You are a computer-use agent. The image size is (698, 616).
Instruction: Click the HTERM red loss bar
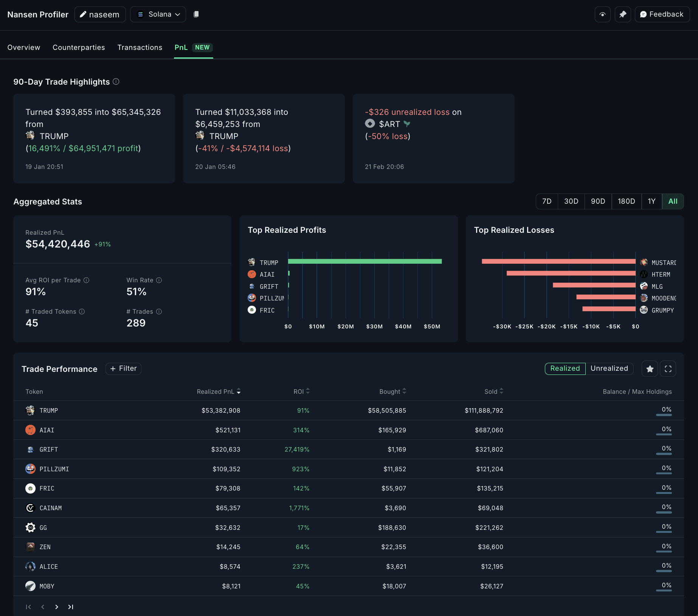pyautogui.click(x=571, y=273)
